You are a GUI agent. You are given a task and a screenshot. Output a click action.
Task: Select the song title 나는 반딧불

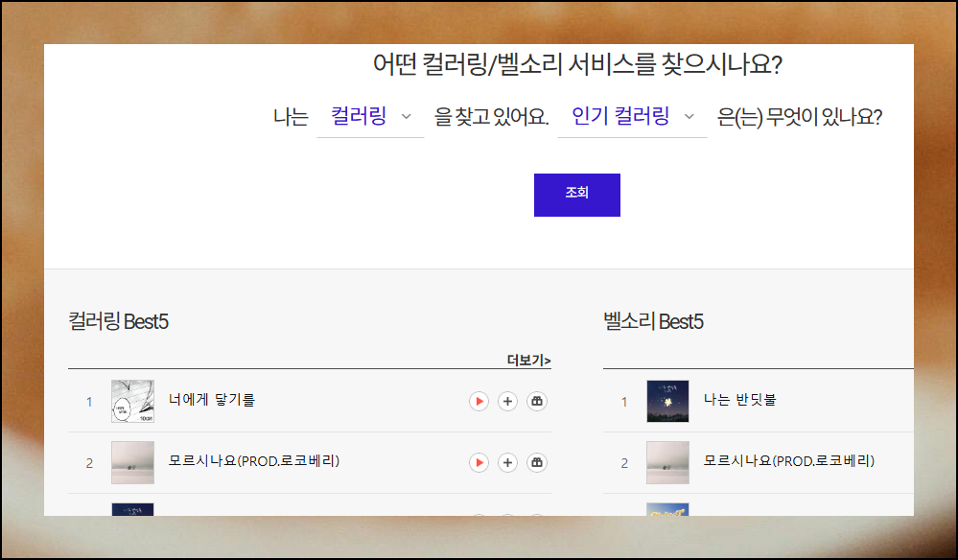click(740, 400)
